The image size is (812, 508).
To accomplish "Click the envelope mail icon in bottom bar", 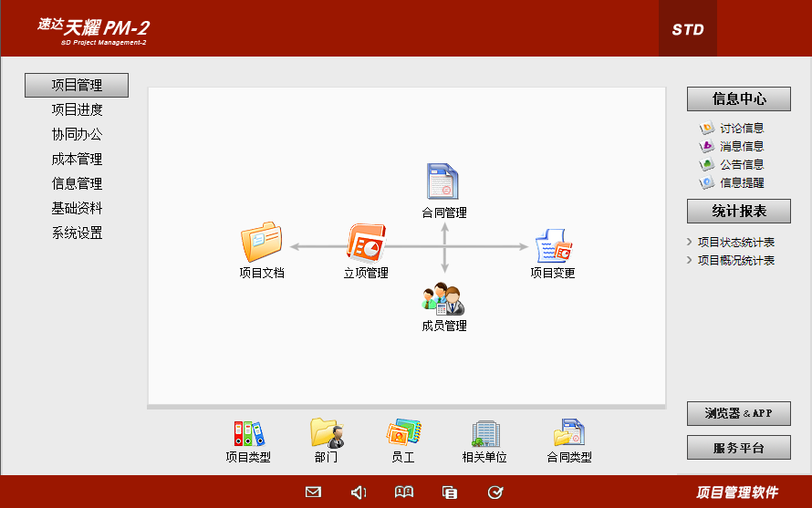I will 313,492.
